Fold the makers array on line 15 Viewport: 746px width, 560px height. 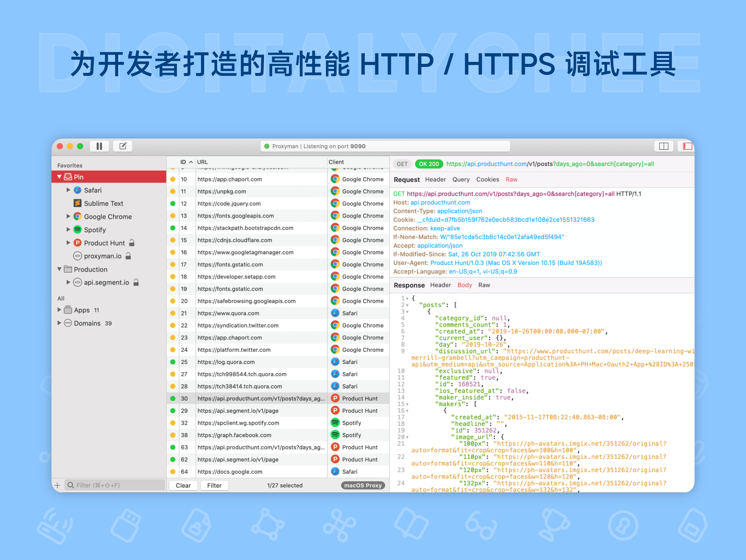pos(408,404)
